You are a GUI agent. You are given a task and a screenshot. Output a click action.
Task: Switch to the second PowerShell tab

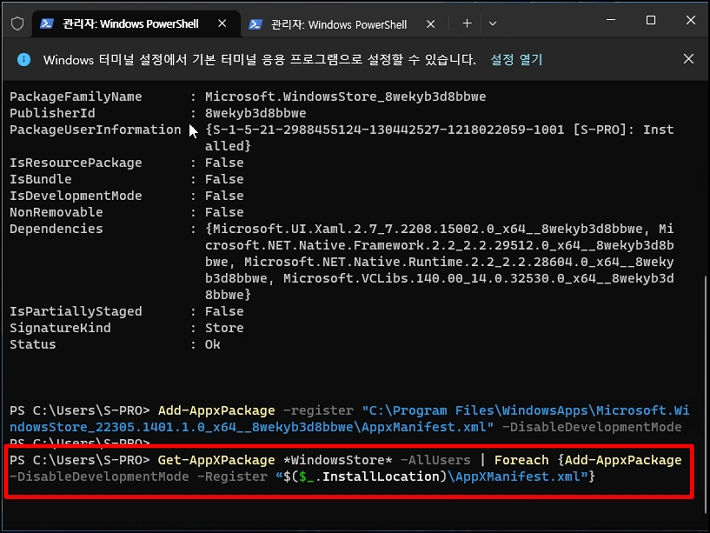point(343,24)
